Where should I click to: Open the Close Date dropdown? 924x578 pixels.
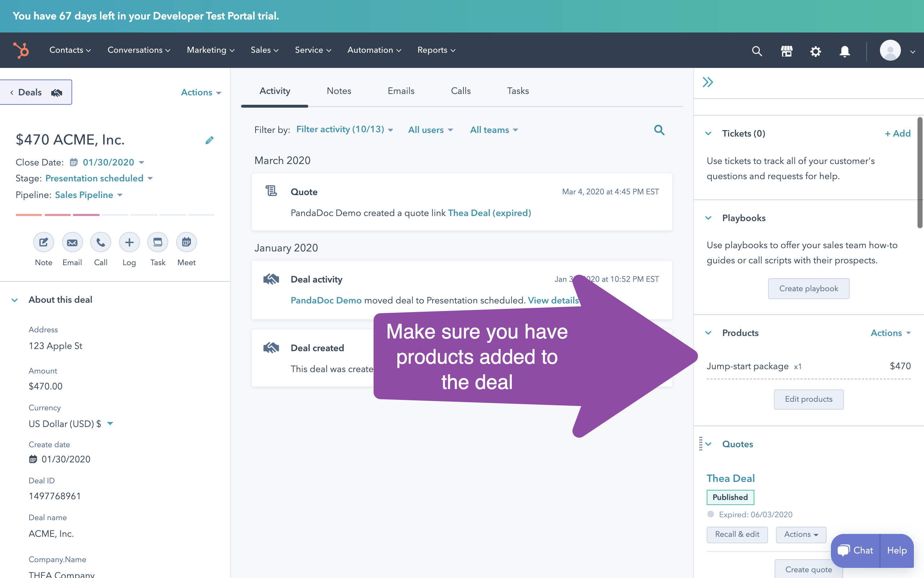pyautogui.click(x=113, y=162)
